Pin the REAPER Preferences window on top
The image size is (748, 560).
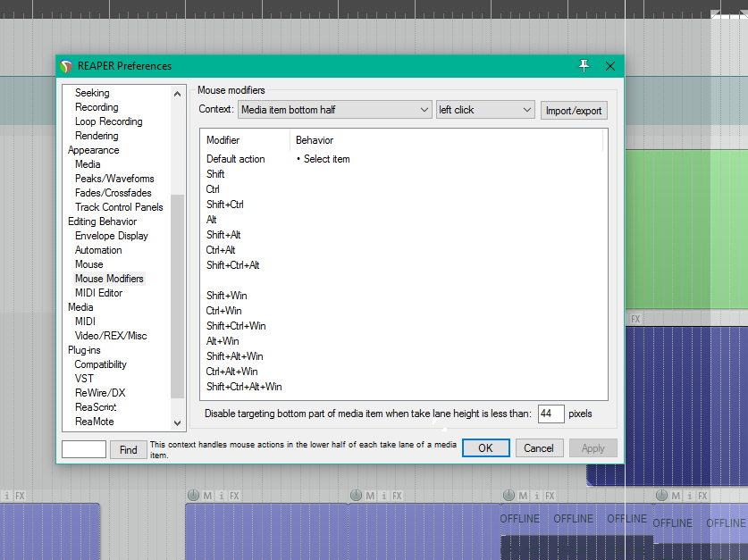(584, 66)
